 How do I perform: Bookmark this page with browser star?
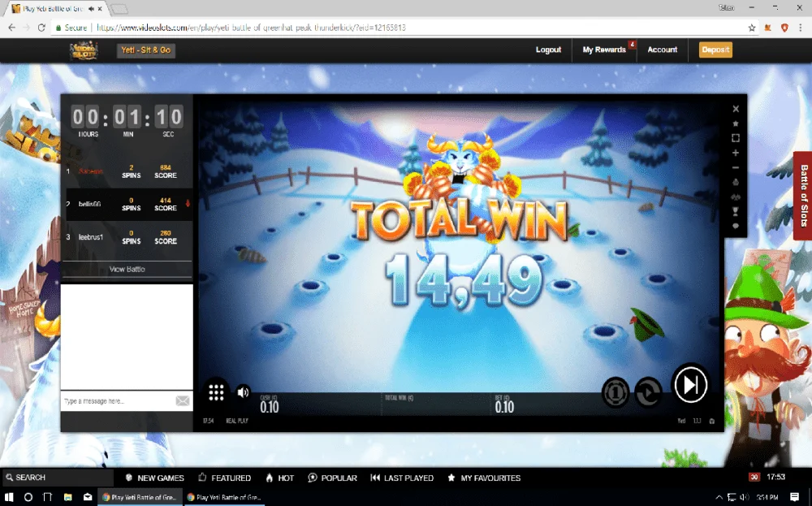coord(752,28)
